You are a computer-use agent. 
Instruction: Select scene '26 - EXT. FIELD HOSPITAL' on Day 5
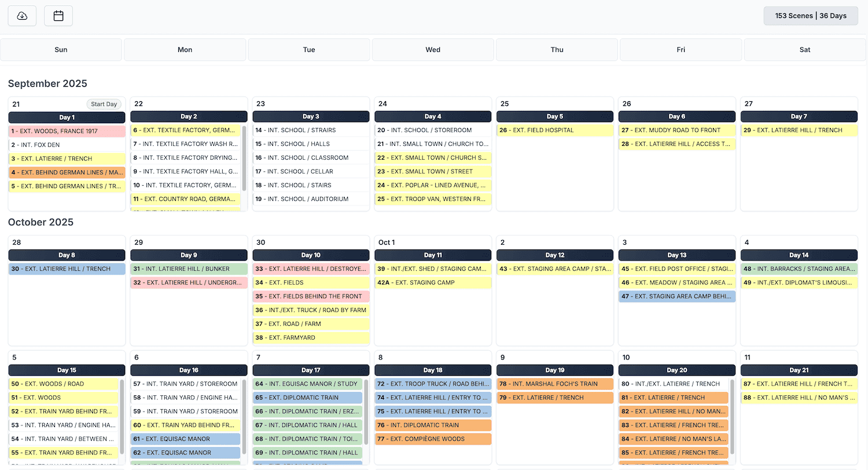(x=554, y=130)
